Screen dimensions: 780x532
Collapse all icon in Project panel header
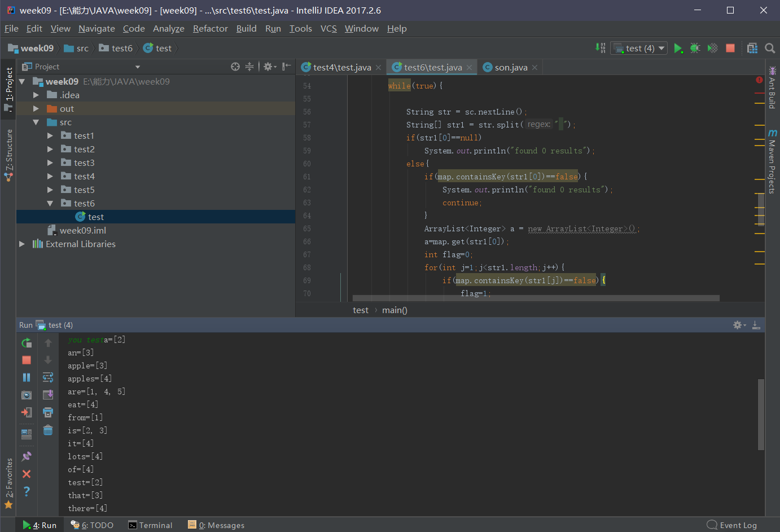249,67
